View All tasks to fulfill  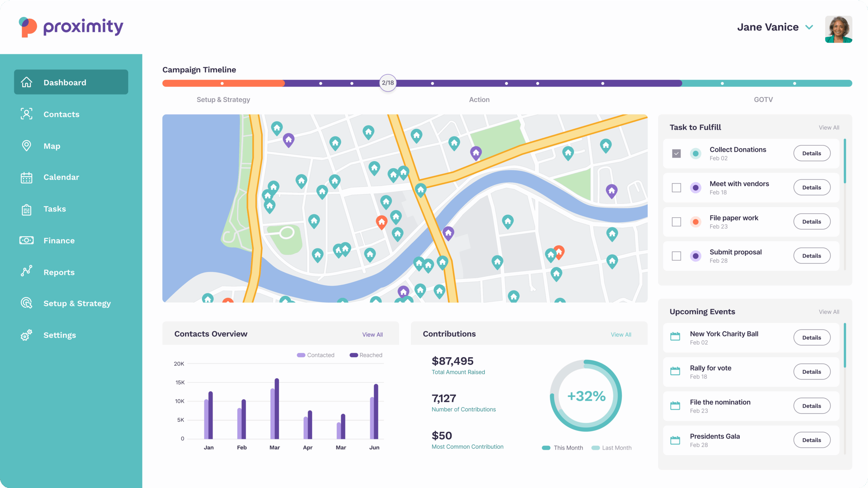coord(829,127)
